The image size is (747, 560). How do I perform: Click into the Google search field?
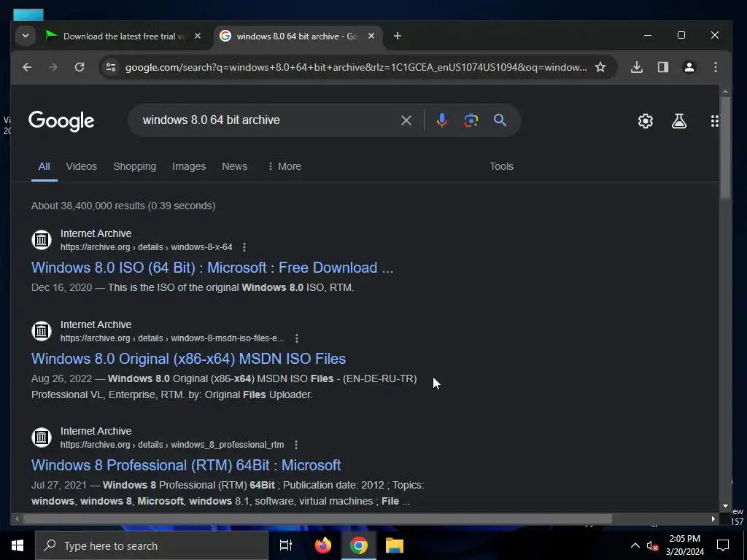point(267,120)
